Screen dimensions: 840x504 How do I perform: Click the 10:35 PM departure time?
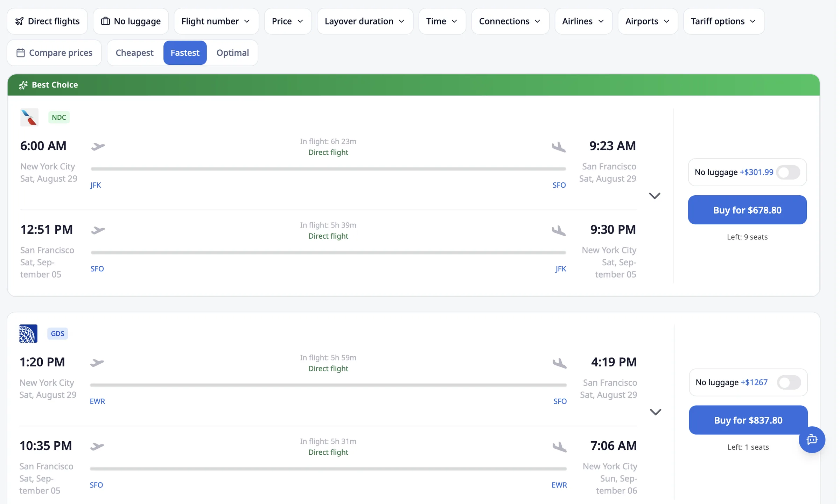(x=45, y=446)
